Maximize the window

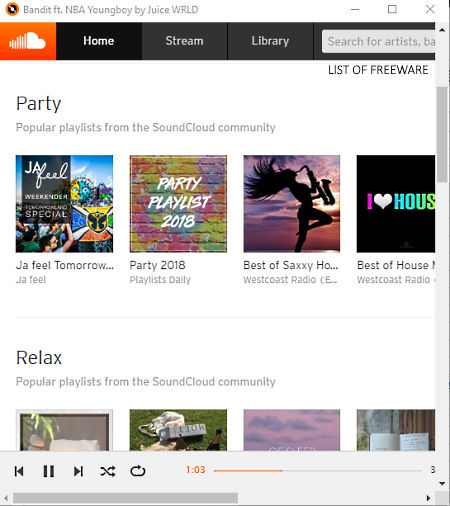(392, 9)
